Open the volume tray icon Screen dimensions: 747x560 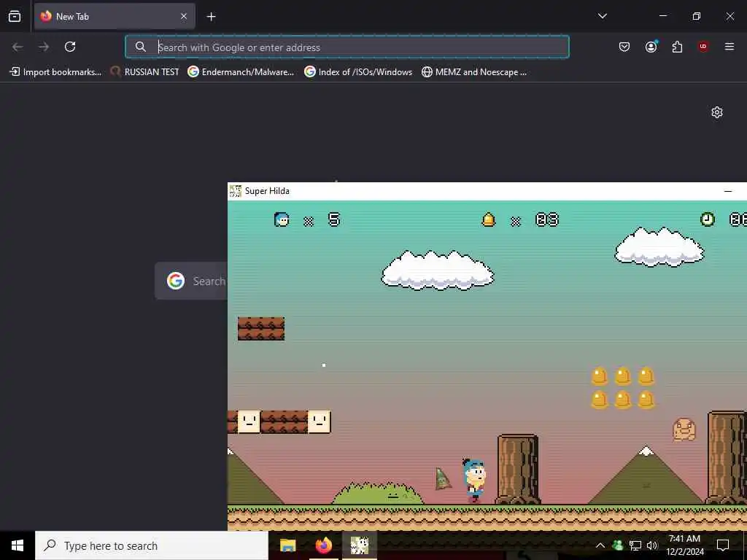(652, 545)
